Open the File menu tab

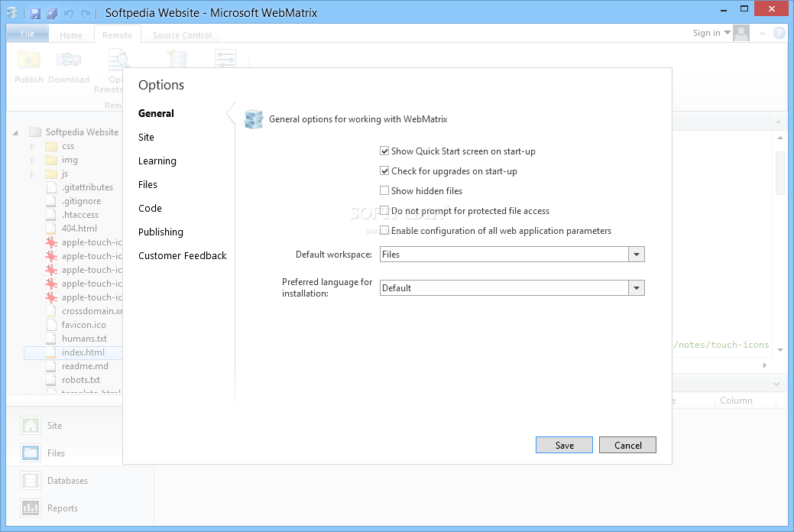28,34
